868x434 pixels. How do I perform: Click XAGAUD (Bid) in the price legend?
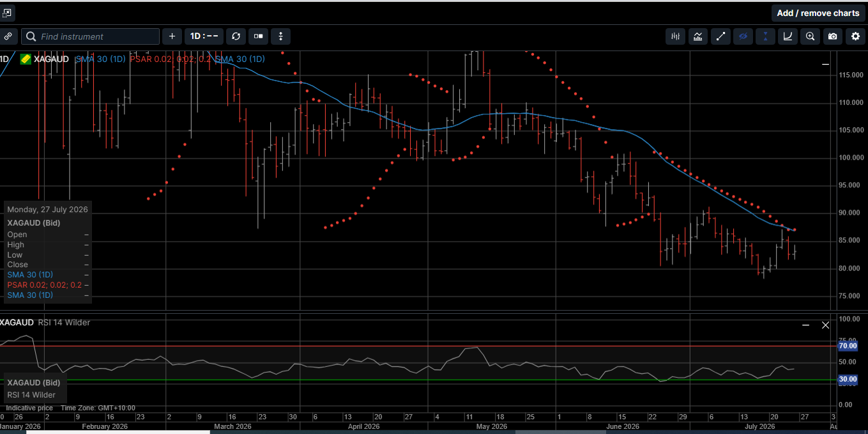[x=34, y=222]
